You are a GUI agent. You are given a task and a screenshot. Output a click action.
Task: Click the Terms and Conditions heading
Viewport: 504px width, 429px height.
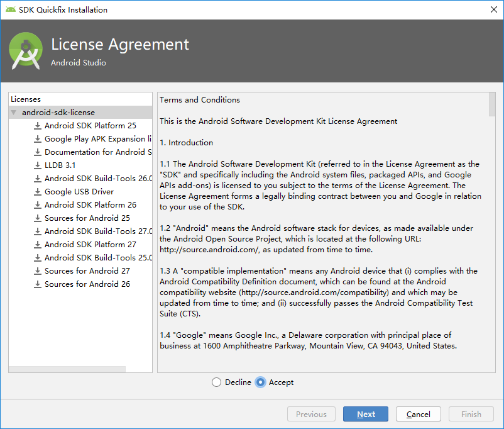pyautogui.click(x=200, y=100)
